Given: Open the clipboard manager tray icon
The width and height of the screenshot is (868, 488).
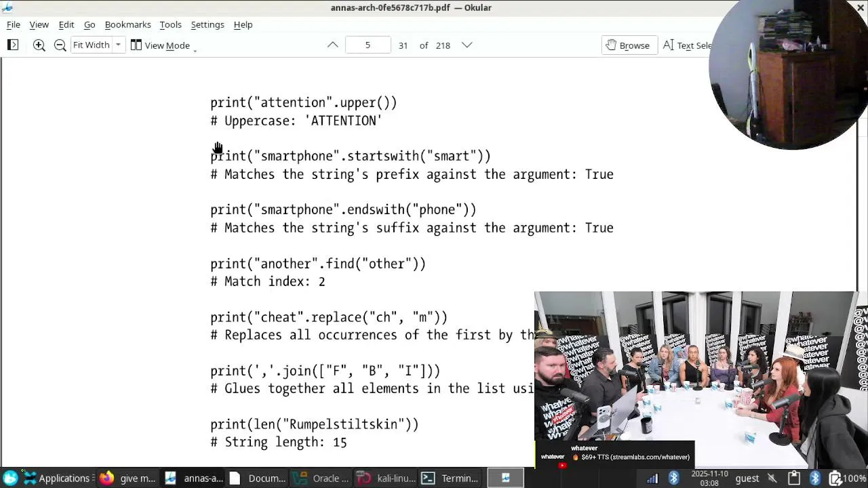Looking at the screenshot, I should tap(793, 478).
